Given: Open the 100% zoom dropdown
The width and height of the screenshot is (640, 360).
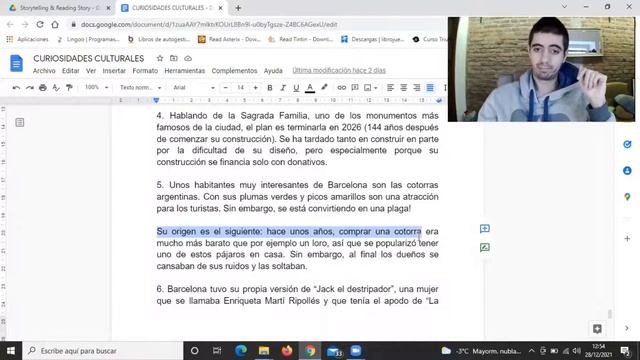Looking at the screenshot, I should click(96, 87).
